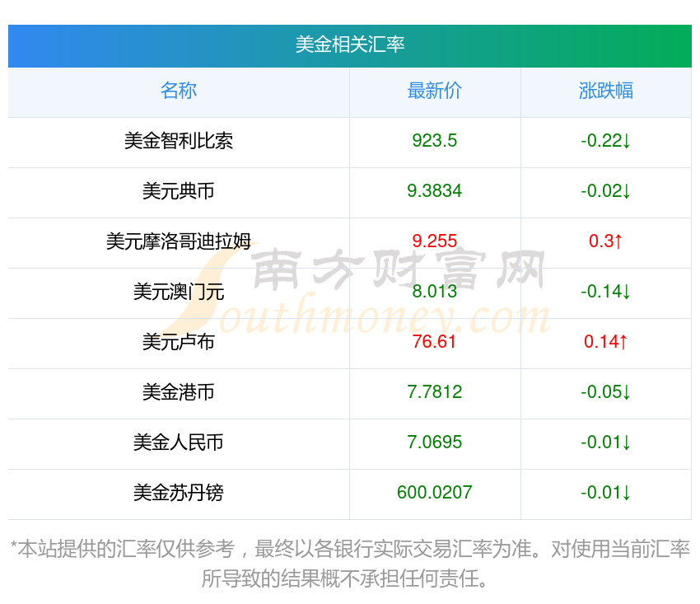Click the 美金港币 row name
Screen dimensions: 700x604
pyautogui.click(x=179, y=392)
